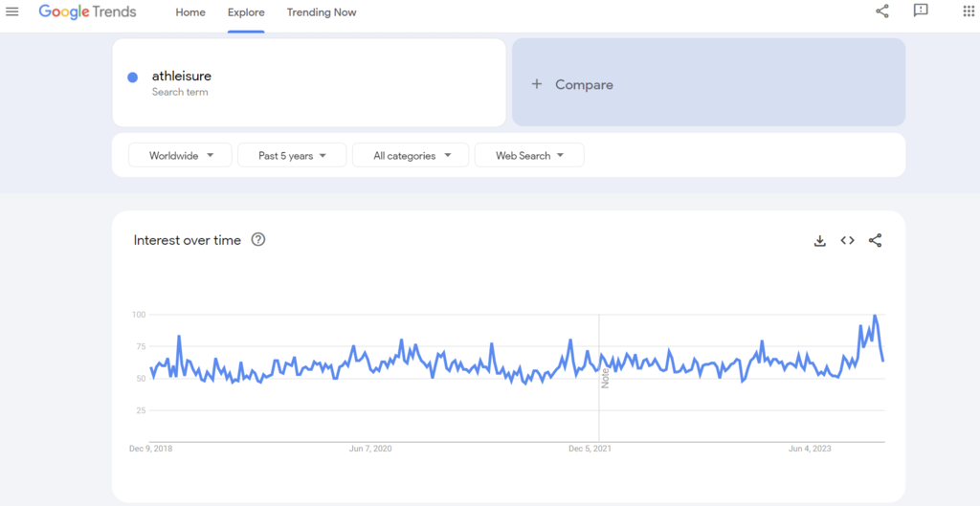Click the share icon in header
Image resolution: width=980 pixels, height=506 pixels.
coord(882,11)
